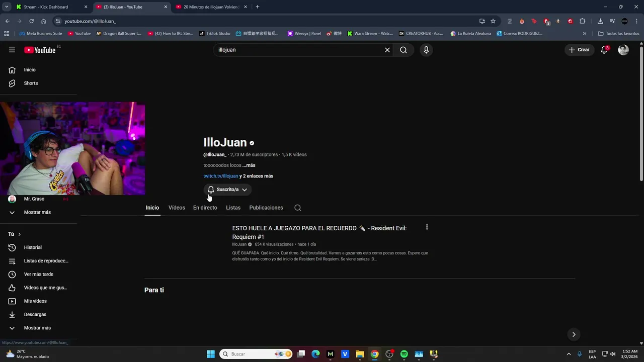The image size is (644, 362).
Task: Open the Todos los favoritos folder
Action: tap(618, 34)
